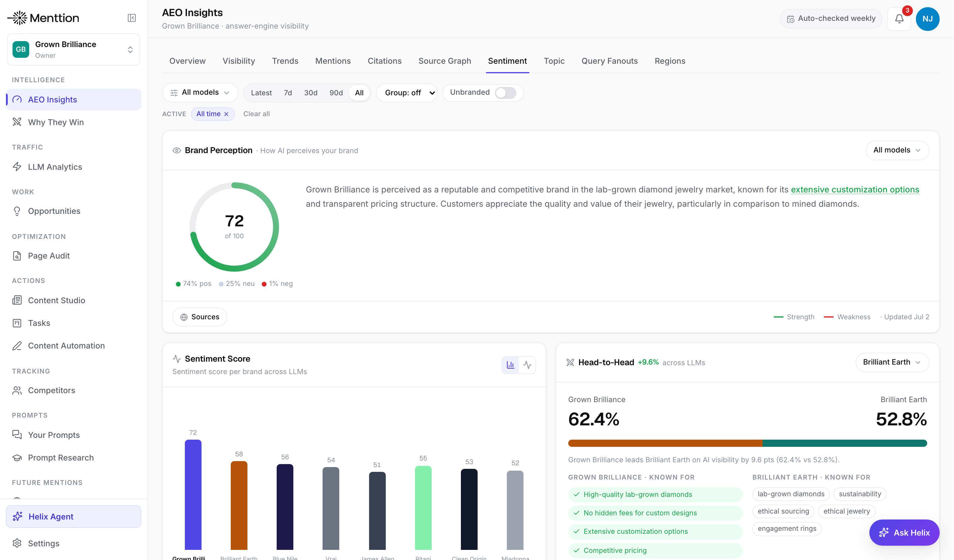954x560 pixels.
Task: Click Grown Brilliance purple bar (72)
Action: [x=193, y=494]
